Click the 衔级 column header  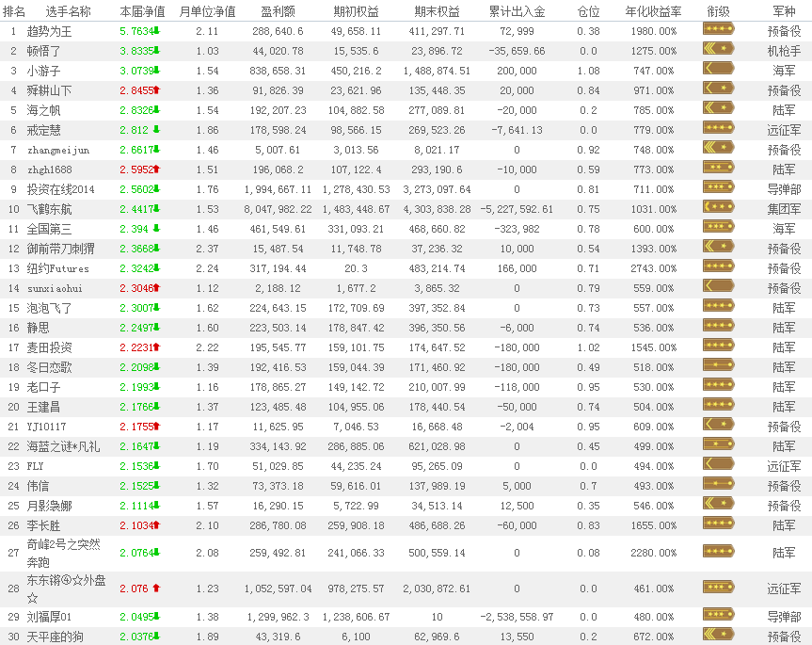718,11
